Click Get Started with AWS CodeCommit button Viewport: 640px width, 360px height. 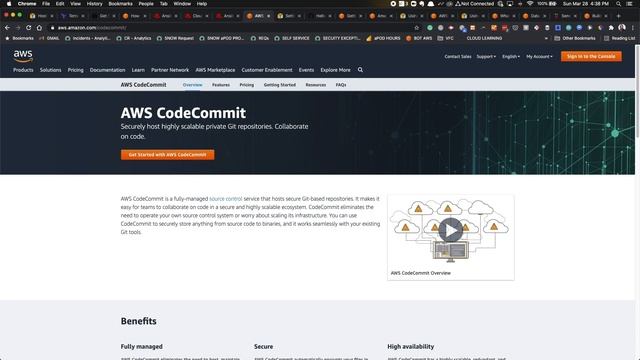coord(167,155)
